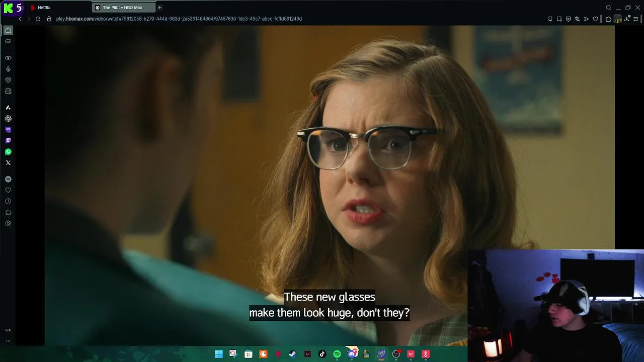Open Aria AI icon in sidebar
The image size is (644, 362).
(8, 108)
